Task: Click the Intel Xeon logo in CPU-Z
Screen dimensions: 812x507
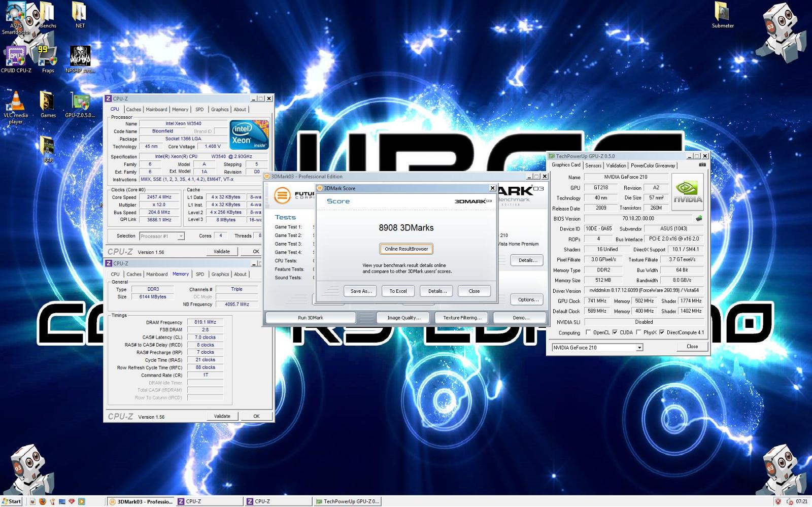Action: [249, 134]
